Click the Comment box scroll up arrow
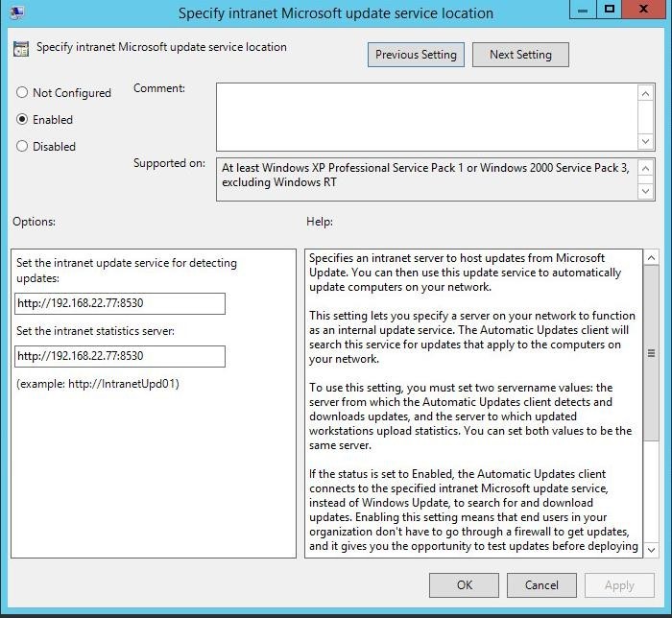This screenshot has height=618, width=672. coord(646,93)
